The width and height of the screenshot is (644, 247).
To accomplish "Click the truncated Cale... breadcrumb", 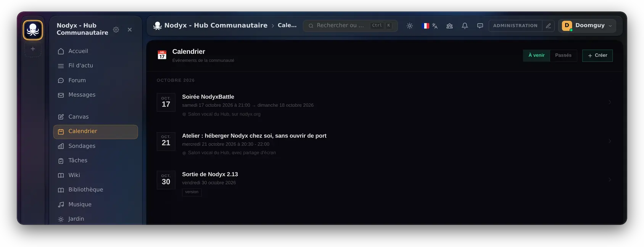I will tap(287, 26).
